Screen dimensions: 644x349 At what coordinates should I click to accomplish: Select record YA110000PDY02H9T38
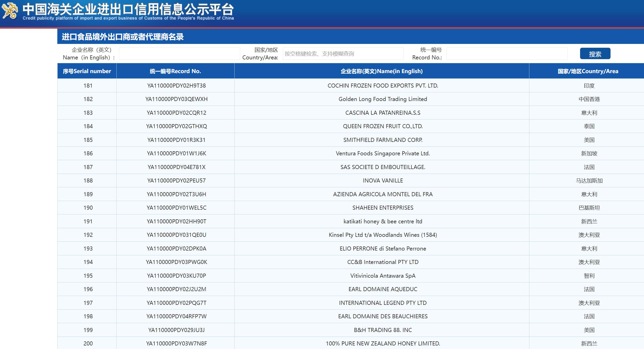(x=177, y=86)
